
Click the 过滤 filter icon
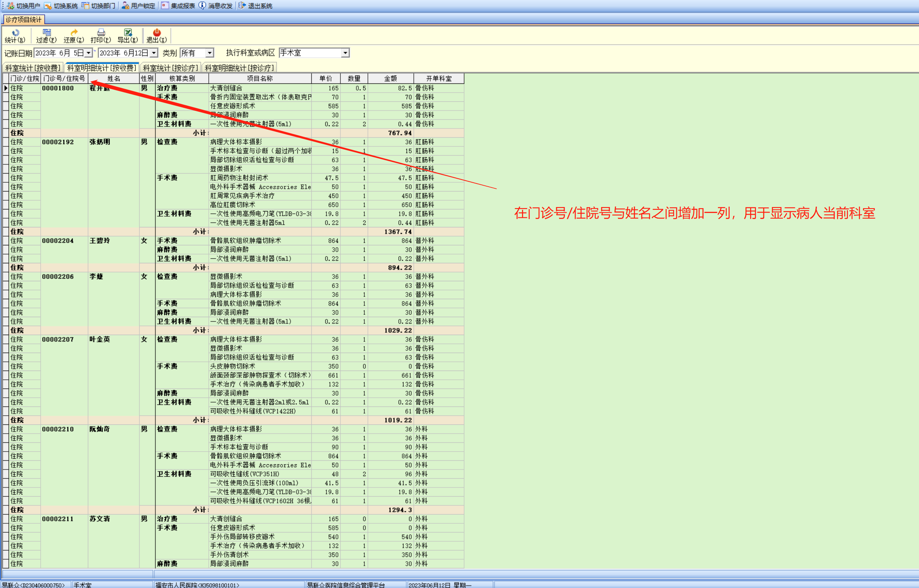(46, 33)
